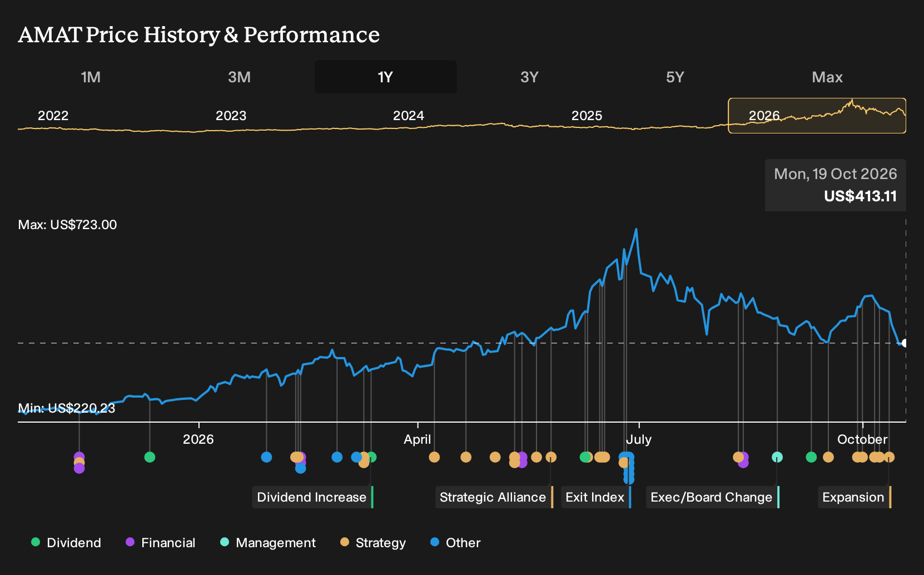924x575 pixels.
Task: Open the Expansion event label
Action: pyautogui.click(x=854, y=497)
